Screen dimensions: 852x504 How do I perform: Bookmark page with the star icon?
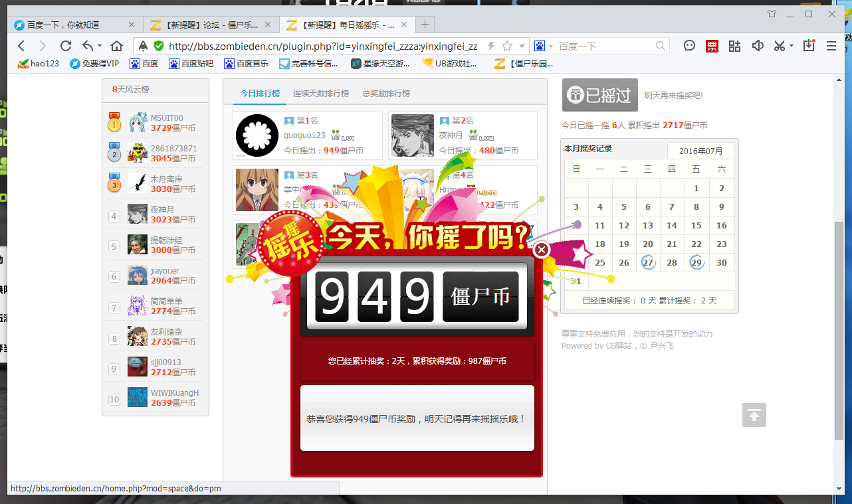pyautogui.click(x=506, y=46)
